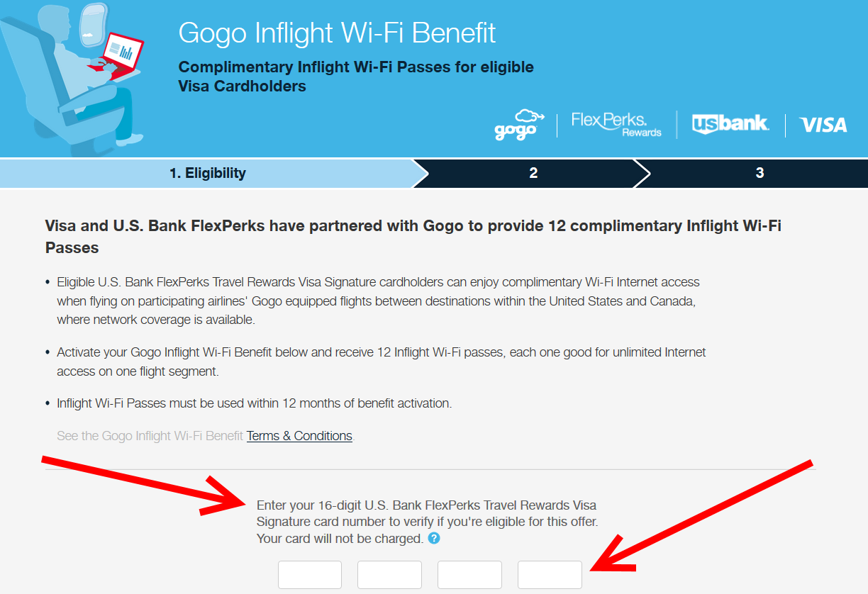Click the FlexPerks Rewards logo
Image resolution: width=868 pixels, height=594 pixels.
(616, 125)
